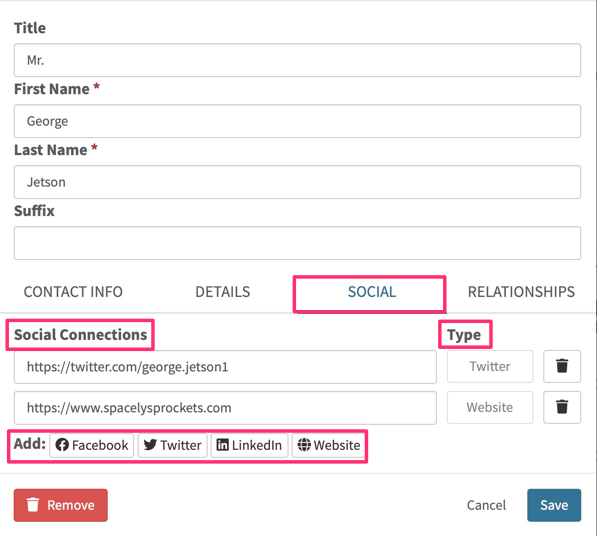Edit the spacelysprockets.com URL field

[x=225, y=408]
